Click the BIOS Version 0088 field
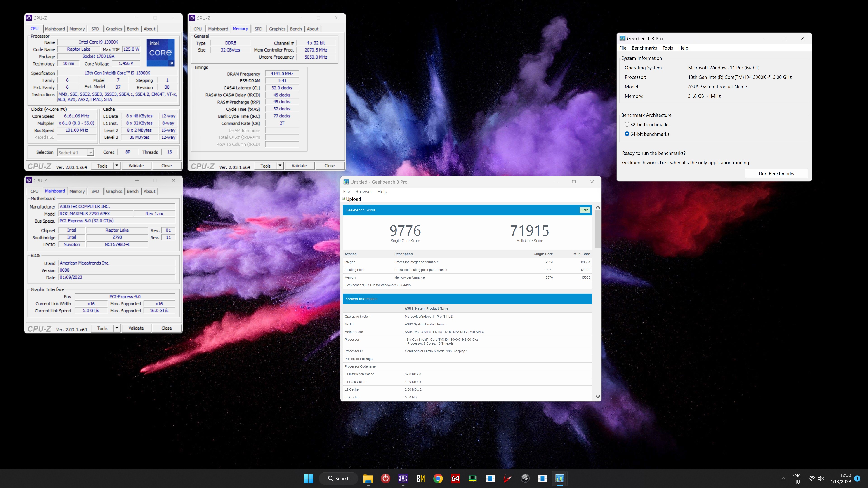 point(117,270)
